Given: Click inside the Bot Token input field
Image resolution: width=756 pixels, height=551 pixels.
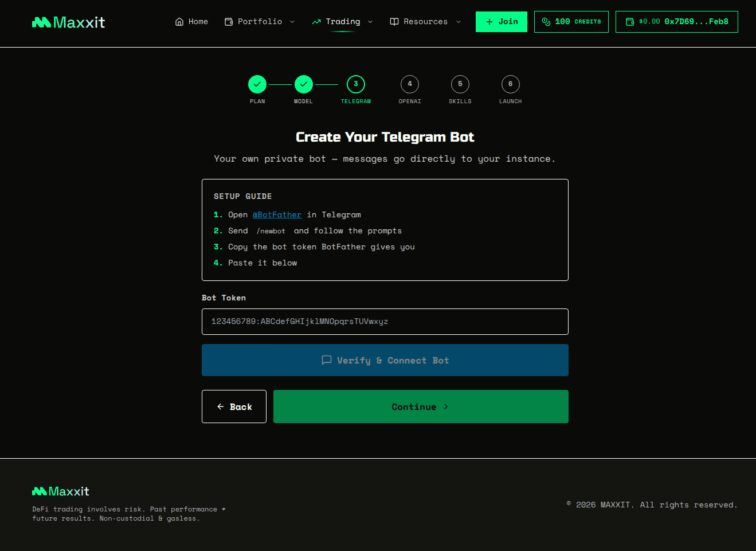Looking at the screenshot, I should pyautogui.click(x=385, y=322).
